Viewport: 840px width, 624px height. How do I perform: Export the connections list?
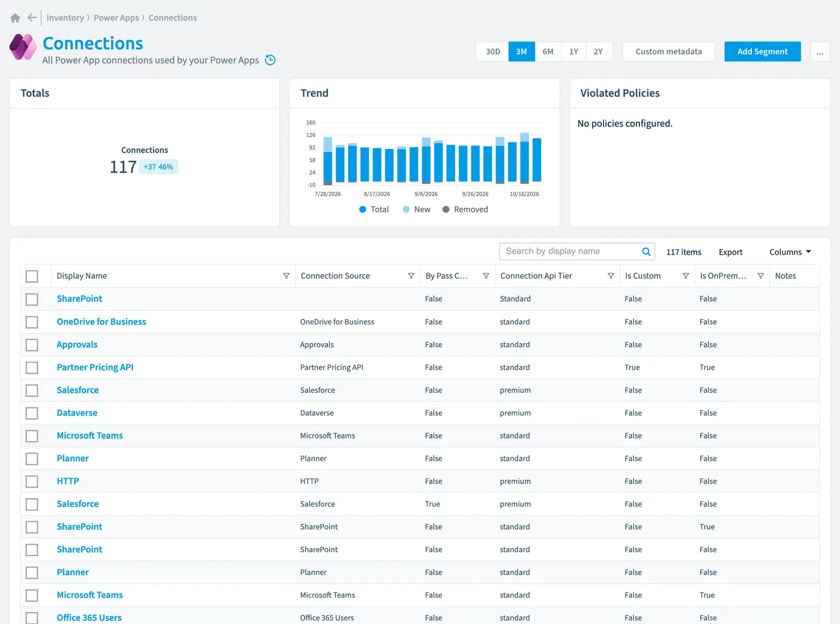(730, 252)
